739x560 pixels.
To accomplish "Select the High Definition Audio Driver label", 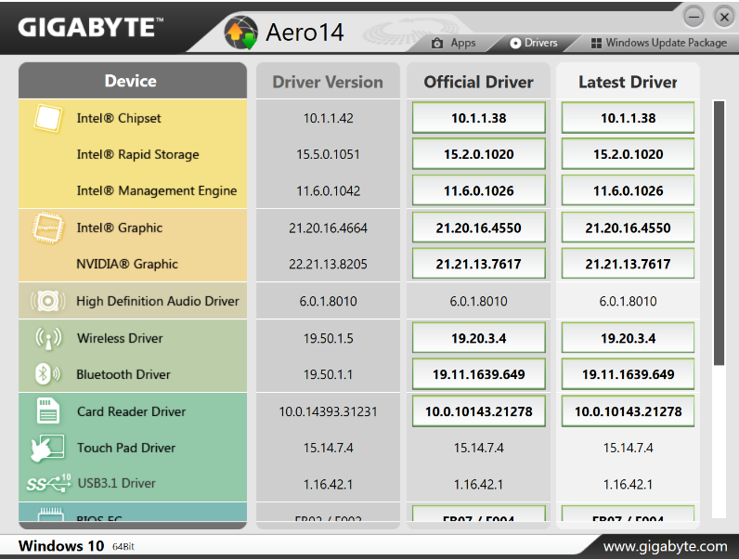I will (158, 301).
